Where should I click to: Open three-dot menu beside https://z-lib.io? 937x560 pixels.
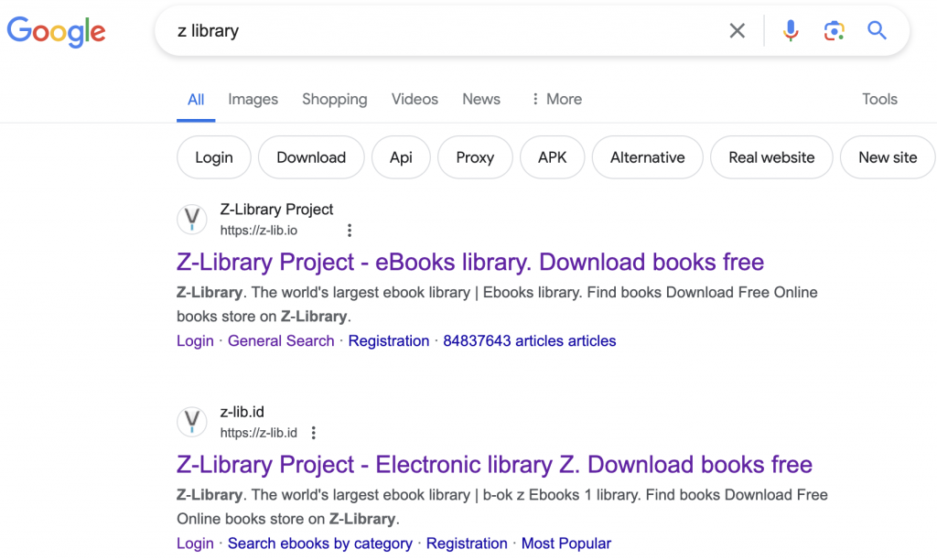[x=350, y=230]
